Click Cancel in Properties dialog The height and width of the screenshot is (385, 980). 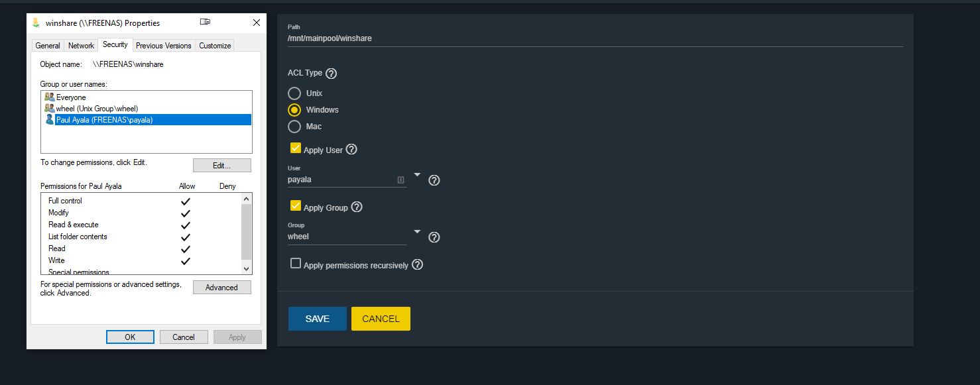point(184,337)
